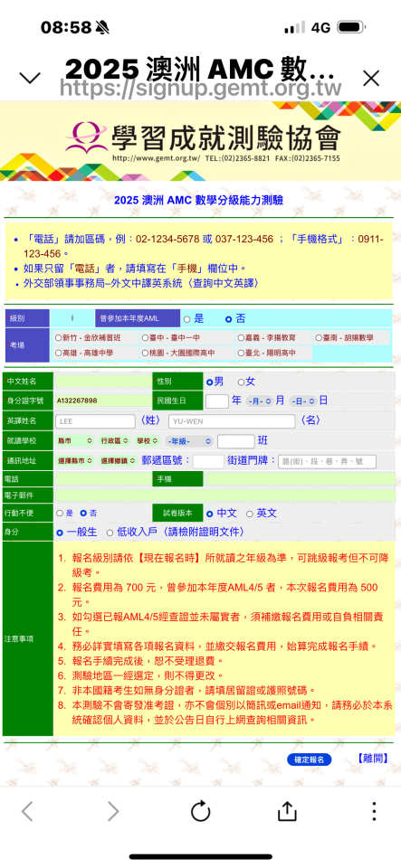Viewport: 401px width, 868px height.
Task: Choose exam site 新竹 - 金欣補習班
Action: (x=59, y=337)
